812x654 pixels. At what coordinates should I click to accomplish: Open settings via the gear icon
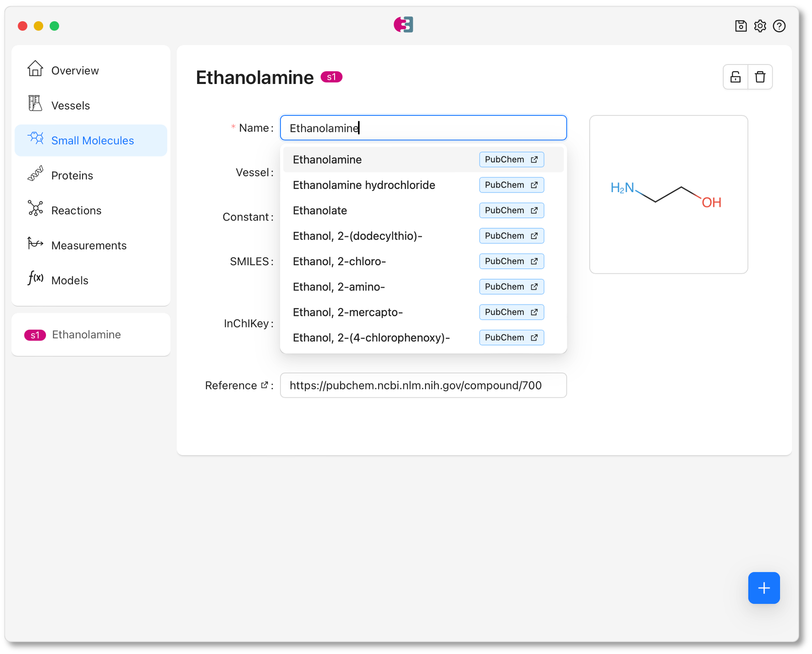pos(760,26)
